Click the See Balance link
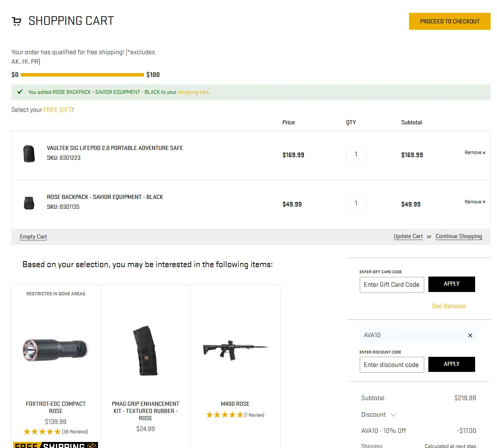 pyautogui.click(x=448, y=306)
